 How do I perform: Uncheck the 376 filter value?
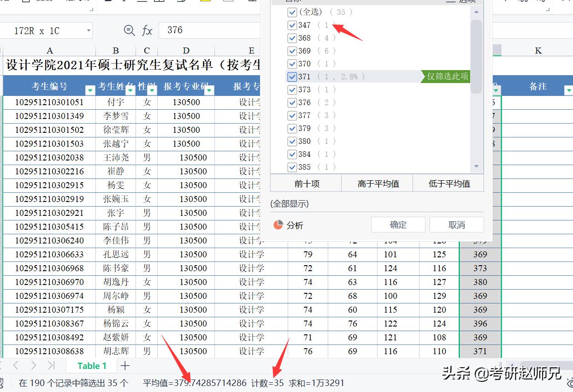(x=292, y=102)
